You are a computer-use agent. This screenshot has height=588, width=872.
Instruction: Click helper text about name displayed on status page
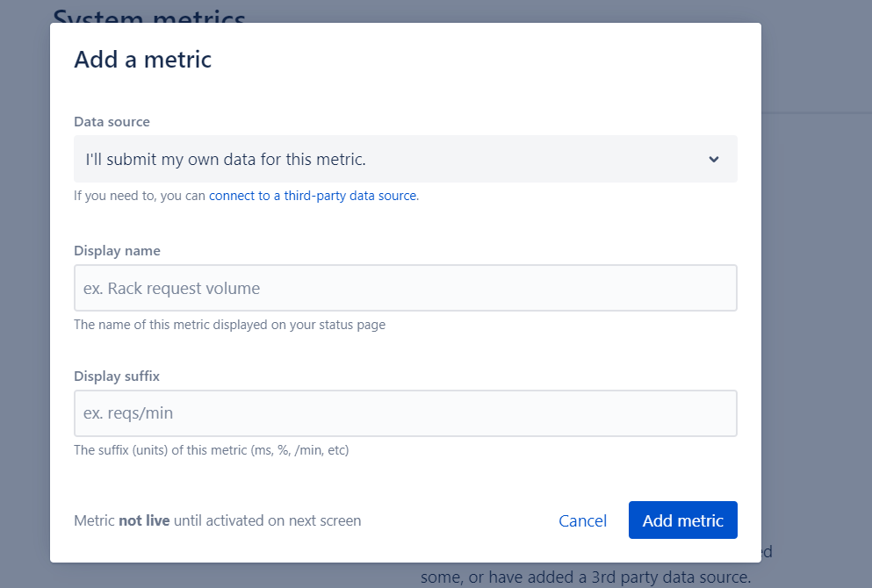pyautogui.click(x=229, y=325)
